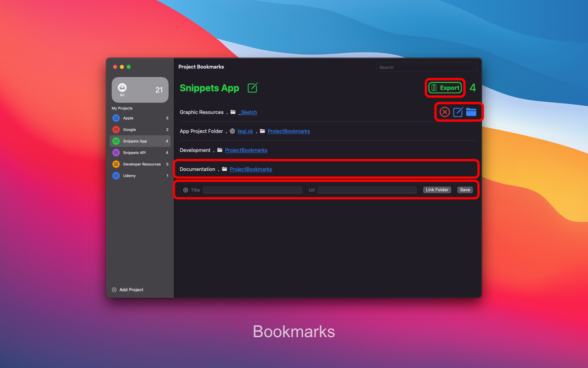Click the Save button
588x368 pixels.
tap(465, 190)
